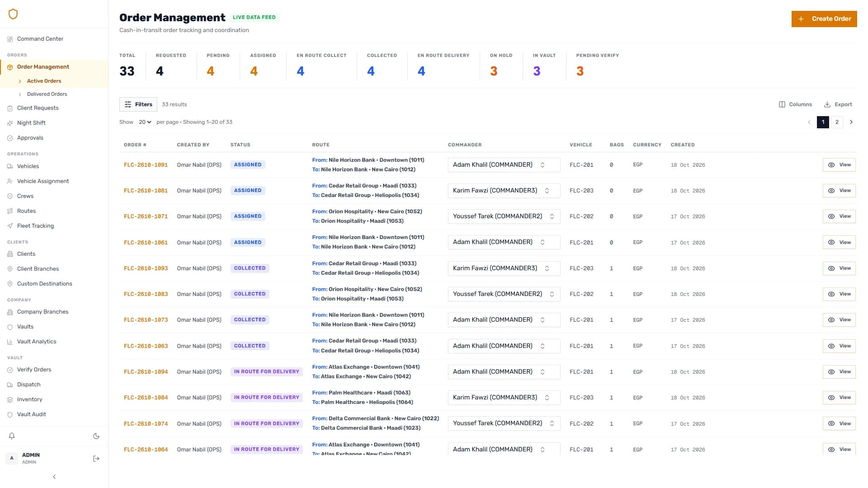
Task: Click the next page arrow
Action: pos(851,122)
